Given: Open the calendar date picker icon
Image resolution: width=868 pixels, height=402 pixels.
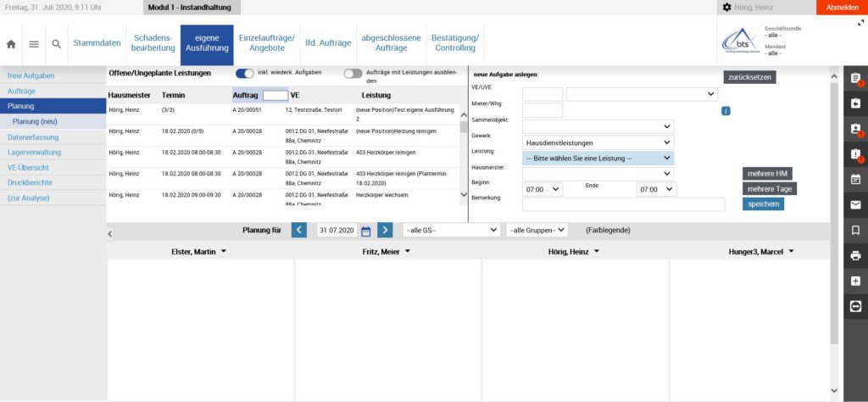Looking at the screenshot, I should coord(366,230).
